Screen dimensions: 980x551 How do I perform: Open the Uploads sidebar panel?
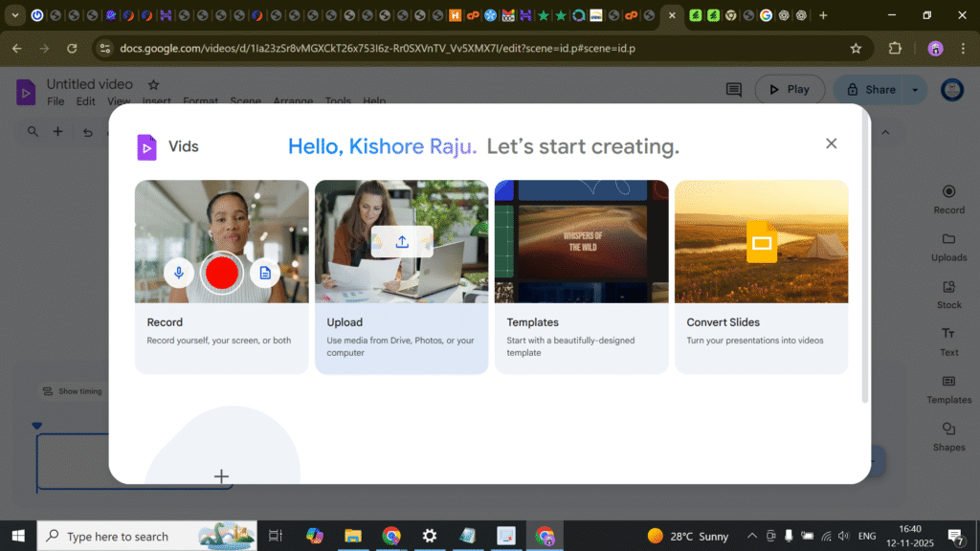[948, 247]
